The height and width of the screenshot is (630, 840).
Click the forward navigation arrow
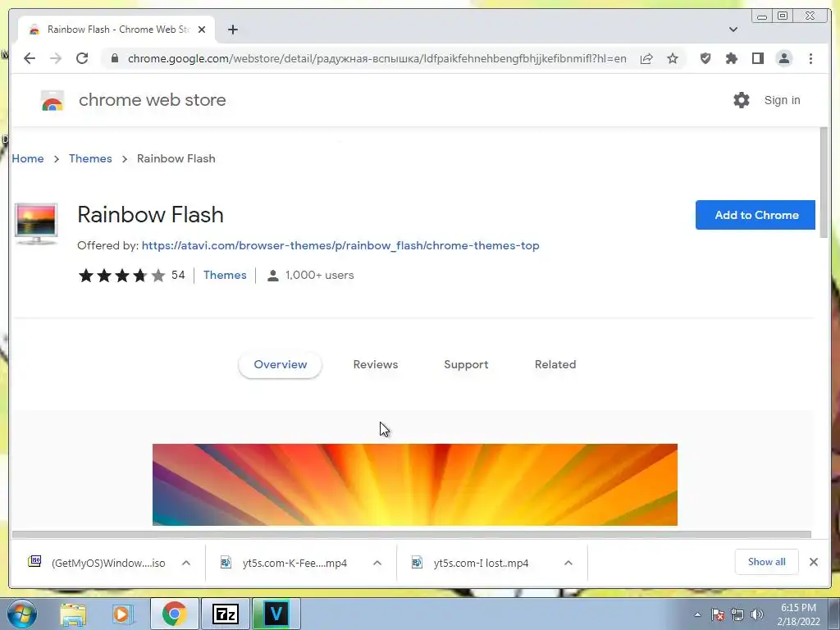[x=56, y=58]
